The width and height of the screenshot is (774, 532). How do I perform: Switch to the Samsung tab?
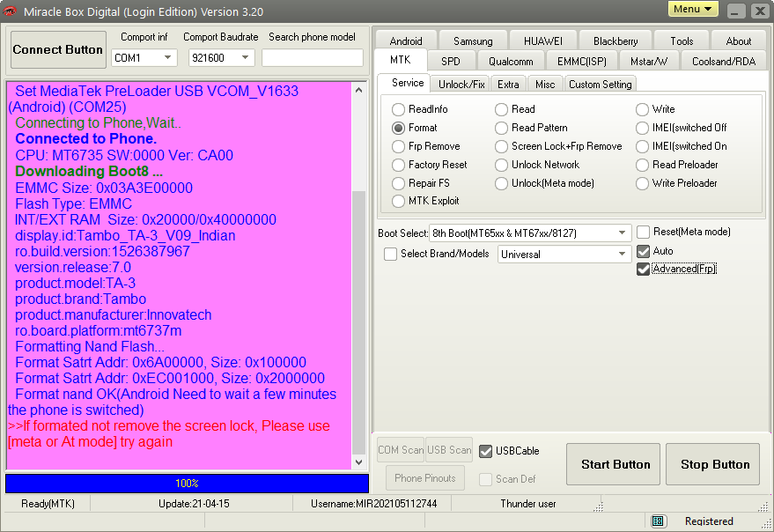(x=473, y=41)
